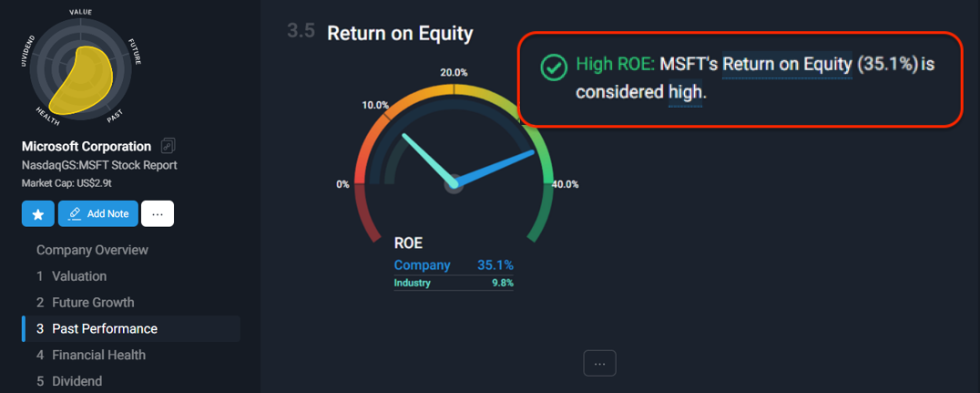The image size is (980, 393).
Task: Go to 1 Valuation section
Action: (71, 276)
